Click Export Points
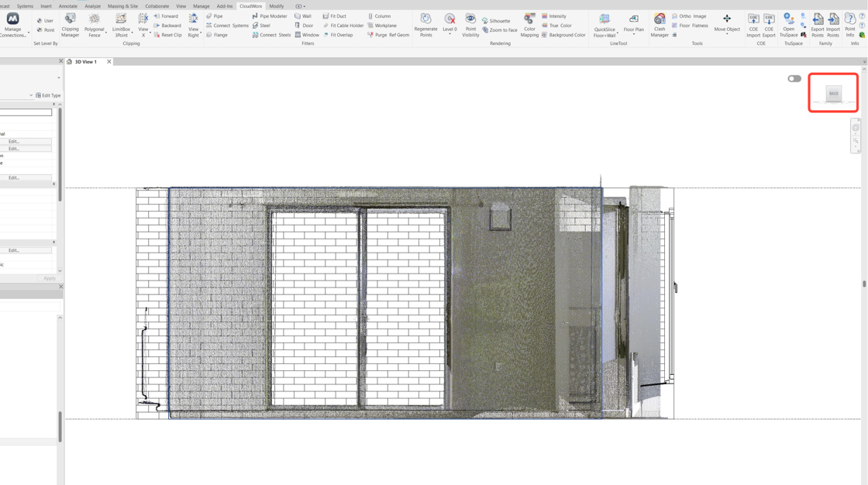This screenshot has width=868, height=485. click(818, 26)
